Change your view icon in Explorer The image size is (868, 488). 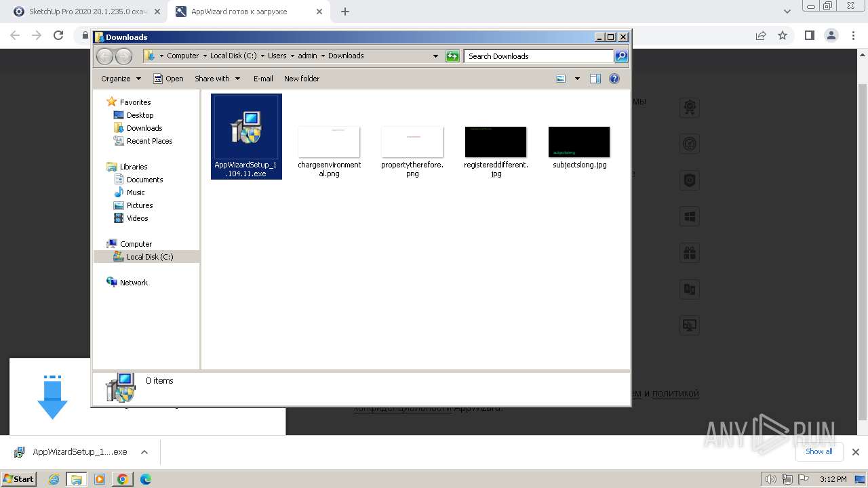561,79
